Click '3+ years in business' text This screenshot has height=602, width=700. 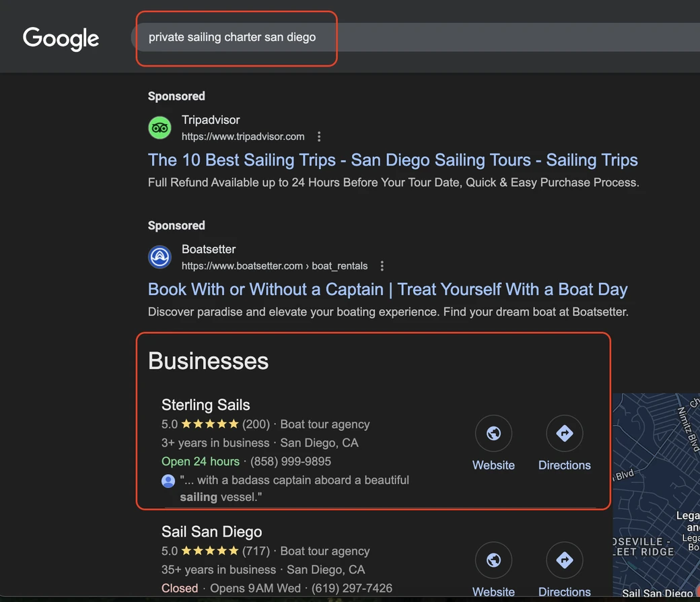[215, 442]
